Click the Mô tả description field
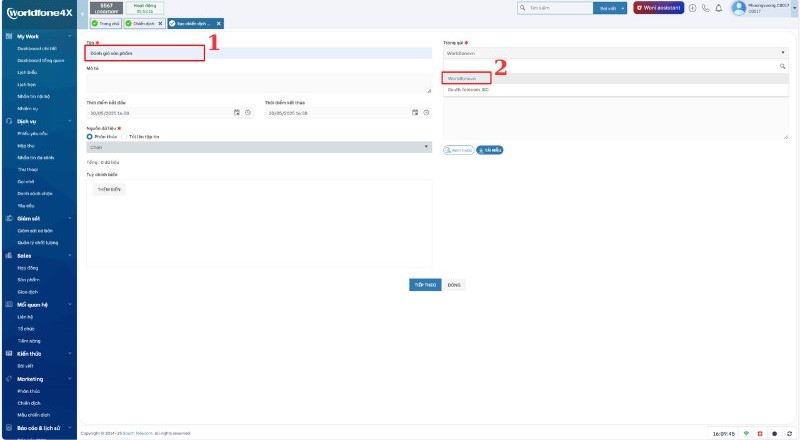Image resolution: width=800 pixels, height=440 pixels. tap(258, 83)
